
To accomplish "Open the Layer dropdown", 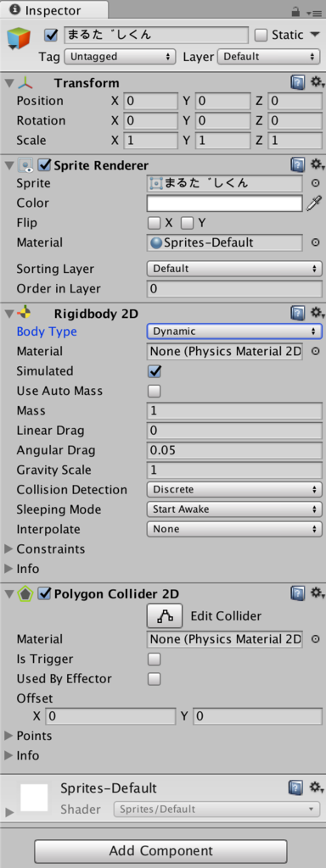I will (269, 57).
